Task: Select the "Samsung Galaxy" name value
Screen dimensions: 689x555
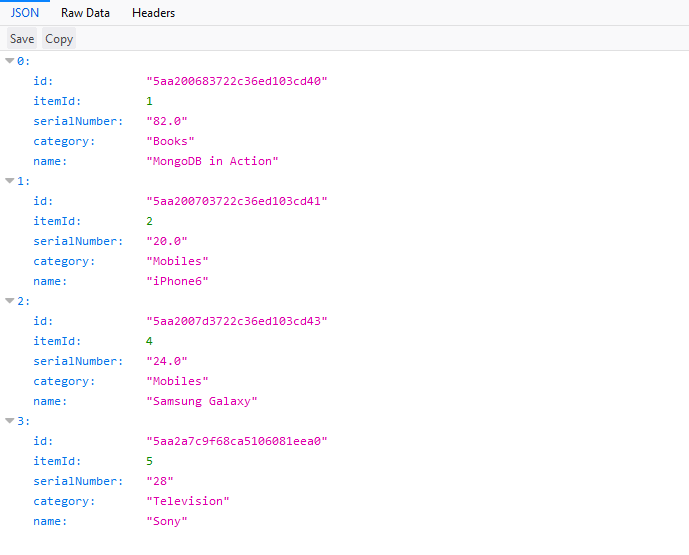Action: coord(202,401)
